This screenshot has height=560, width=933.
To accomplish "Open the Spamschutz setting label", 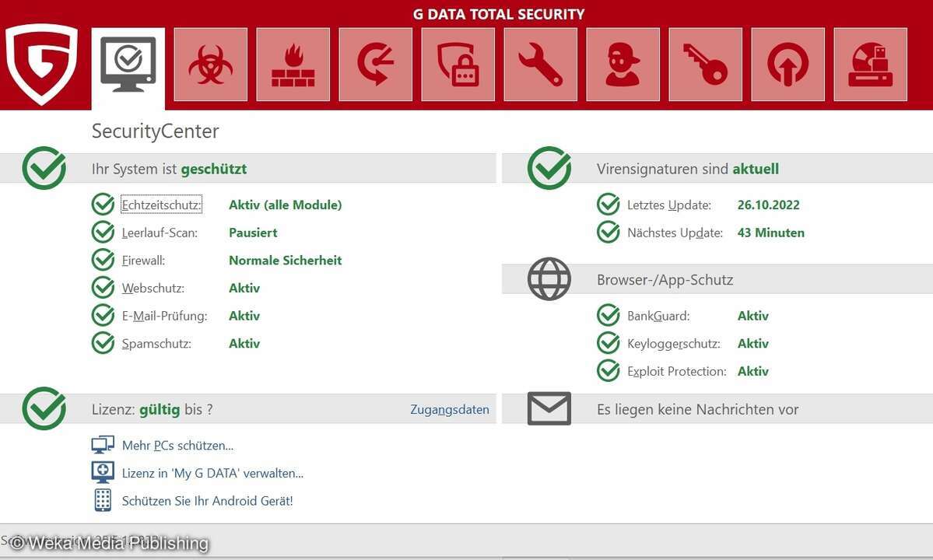I will coord(156,344).
